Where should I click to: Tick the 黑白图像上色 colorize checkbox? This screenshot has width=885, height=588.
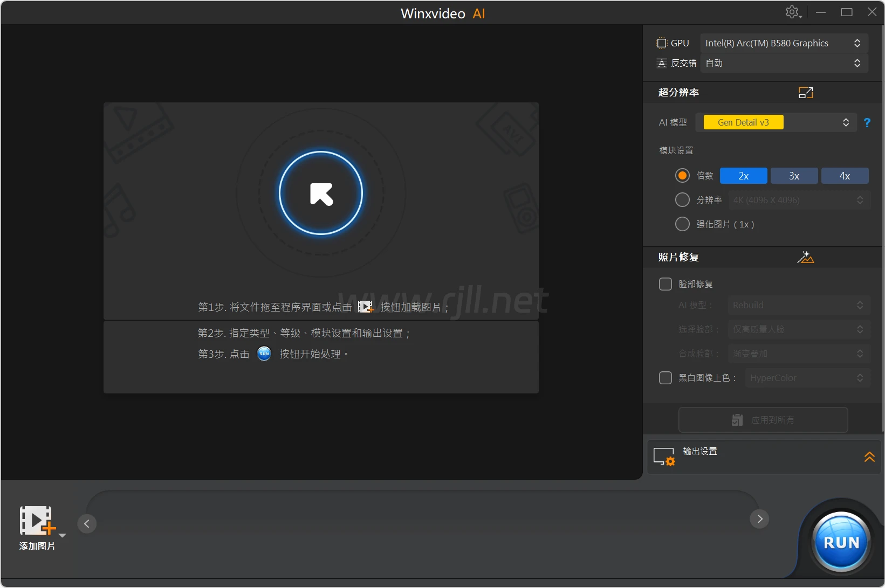pyautogui.click(x=666, y=378)
